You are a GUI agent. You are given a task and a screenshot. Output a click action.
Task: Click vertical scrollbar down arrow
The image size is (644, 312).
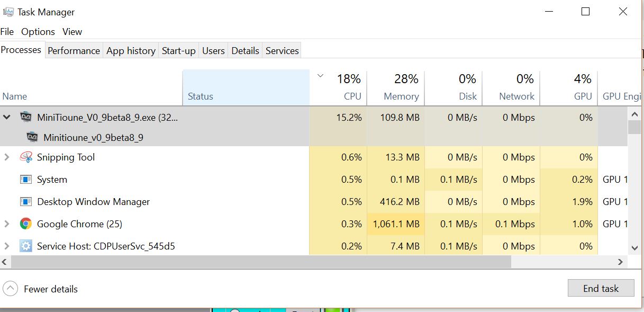click(x=634, y=248)
